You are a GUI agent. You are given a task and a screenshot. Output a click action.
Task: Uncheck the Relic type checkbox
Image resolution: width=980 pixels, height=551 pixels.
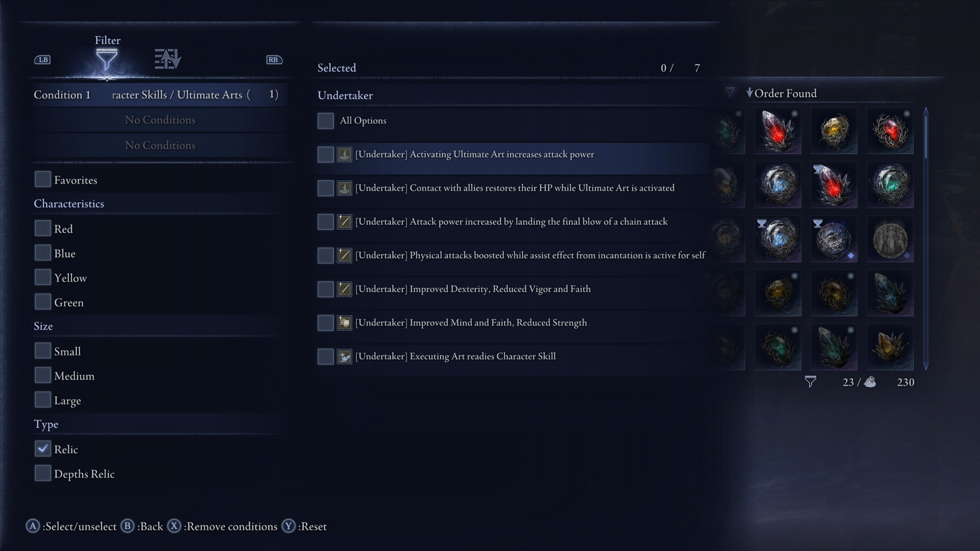(43, 449)
